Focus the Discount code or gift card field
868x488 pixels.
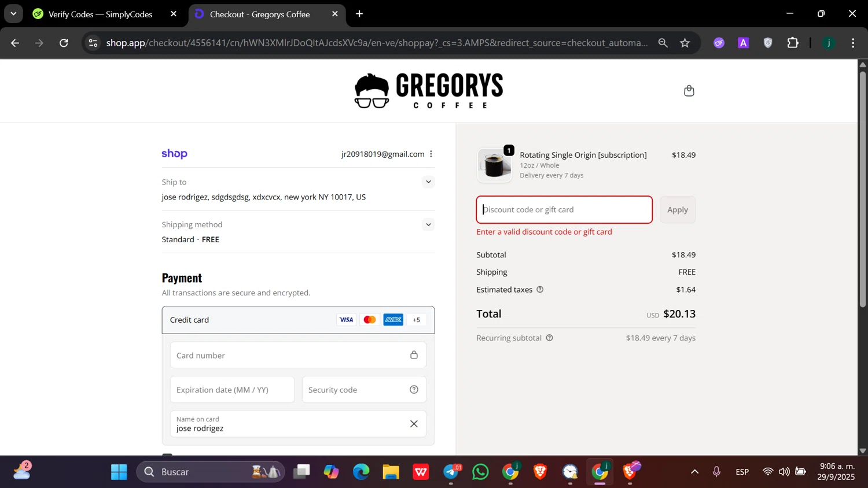(x=564, y=209)
